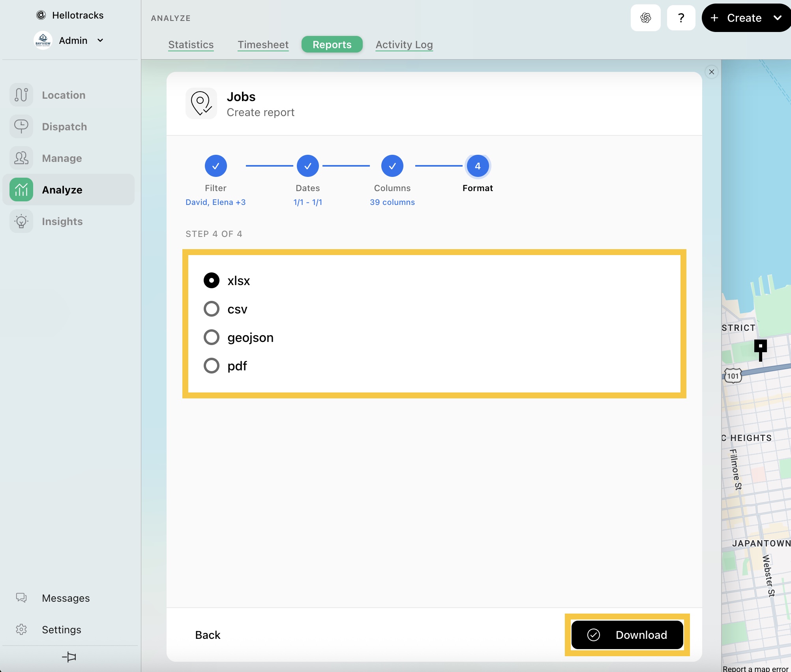791x672 pixels.
Task: Open the Manage people icon
Action: (x=21, y=158)
